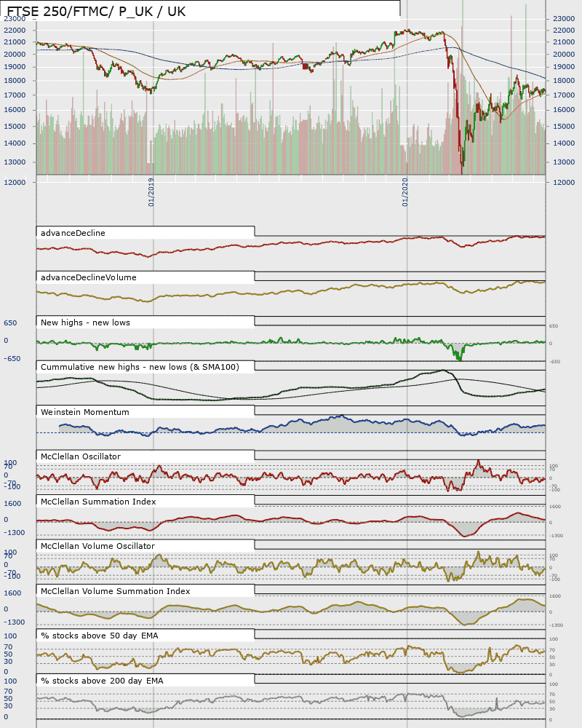Click the McClellan Volume Summation Index label
The image size is (582, 728).
116,591
